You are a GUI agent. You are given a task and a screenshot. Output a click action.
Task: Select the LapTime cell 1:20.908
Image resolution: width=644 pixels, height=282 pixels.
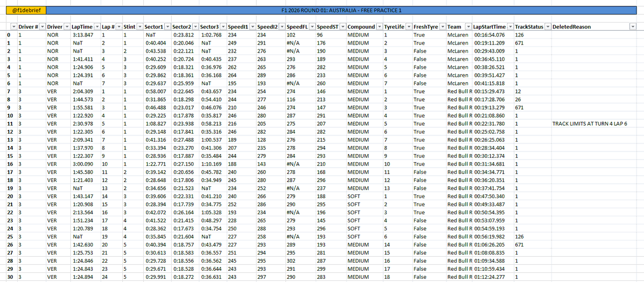click(x=85, y=205)
